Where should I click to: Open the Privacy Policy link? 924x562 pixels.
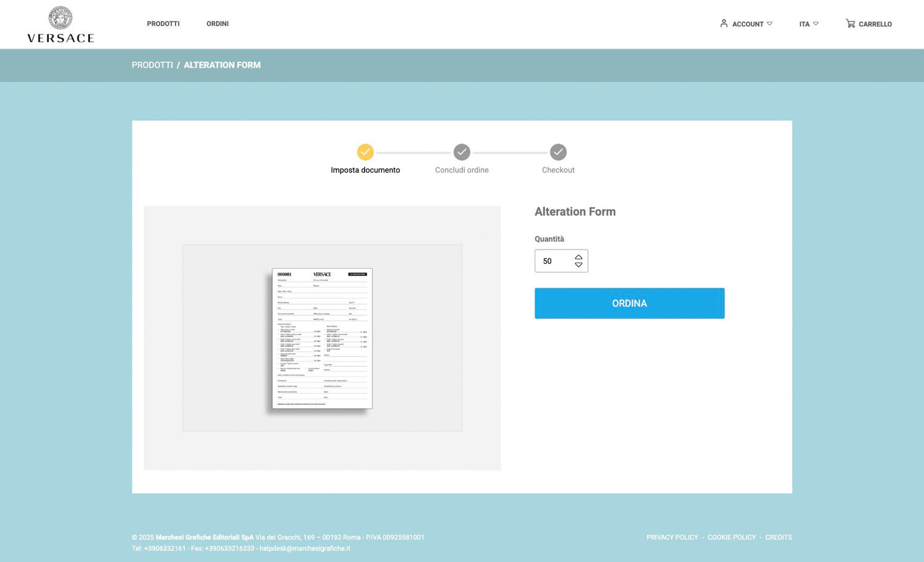click(672, 537)
